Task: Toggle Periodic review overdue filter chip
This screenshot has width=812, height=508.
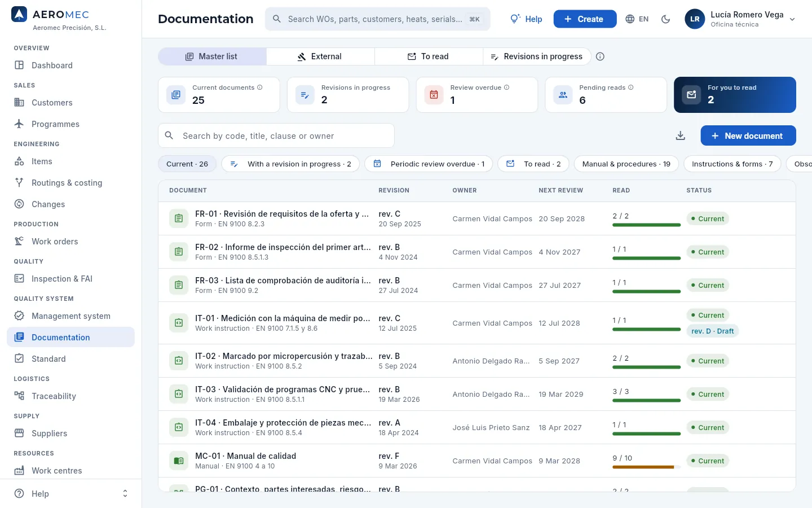Action: click(429, 164)
